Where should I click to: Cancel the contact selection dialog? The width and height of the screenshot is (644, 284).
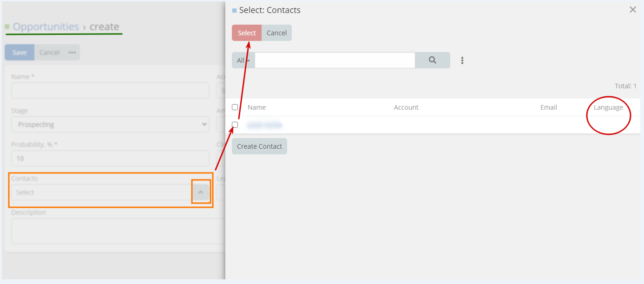pos(276,33)
